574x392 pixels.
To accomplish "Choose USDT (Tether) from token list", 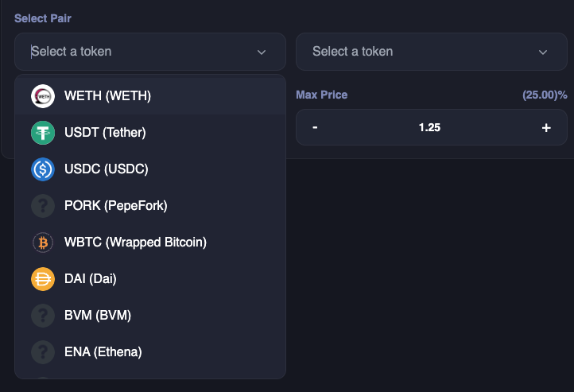I will (150, 133).
